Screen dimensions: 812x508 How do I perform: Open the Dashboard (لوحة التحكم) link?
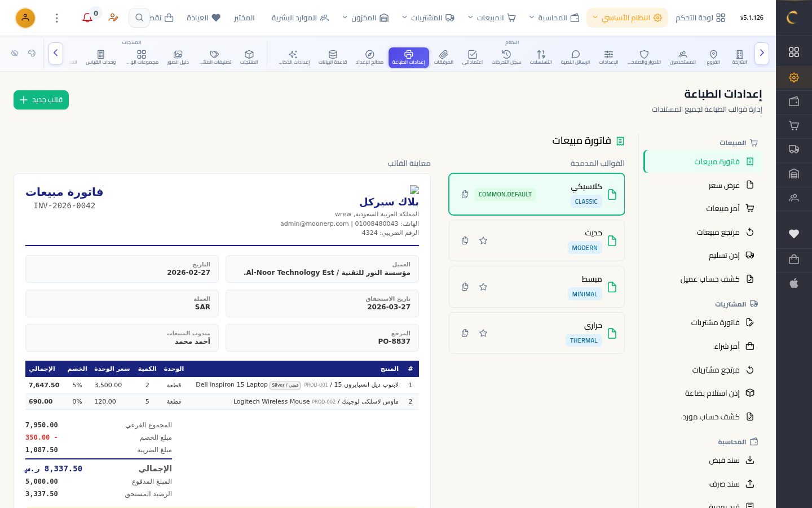pyautogui.click(x=700, y=18)
